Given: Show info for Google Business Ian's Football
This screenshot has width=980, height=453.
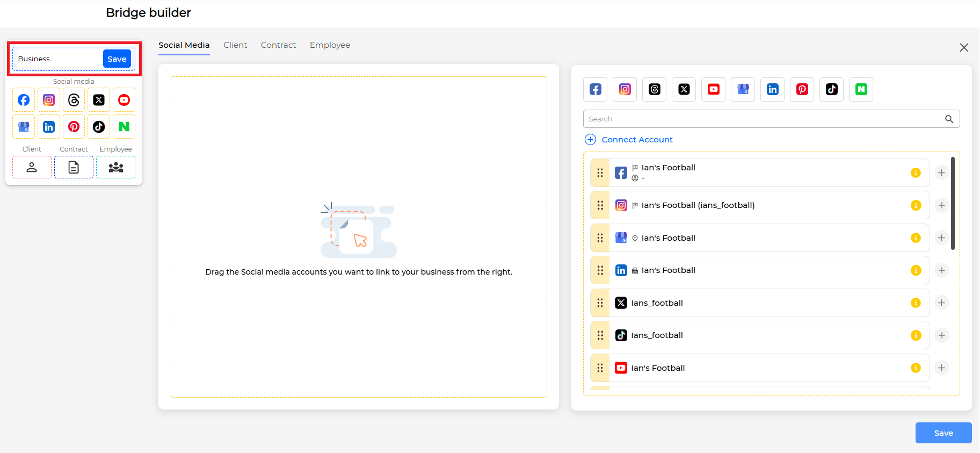Looking at the screenshot, I should click(x=916, y=238).
